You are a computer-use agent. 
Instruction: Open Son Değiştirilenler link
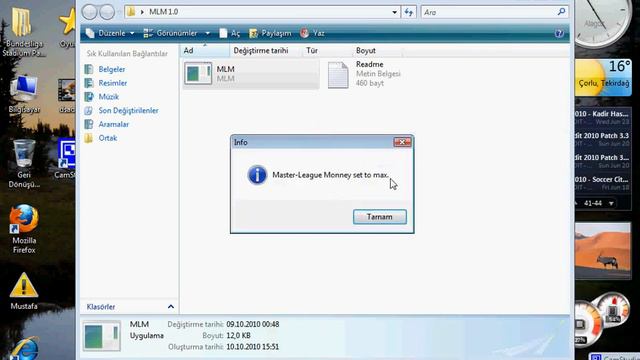128,111
